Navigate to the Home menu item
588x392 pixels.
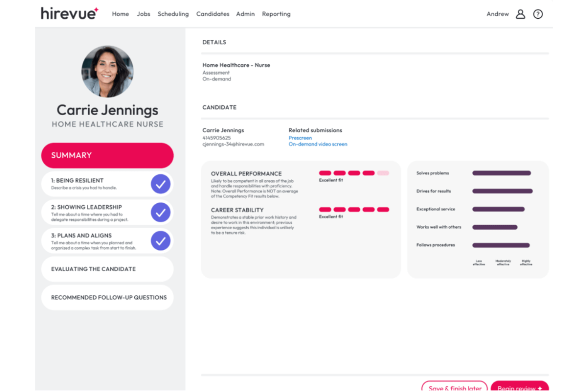(x=120, y=14)
